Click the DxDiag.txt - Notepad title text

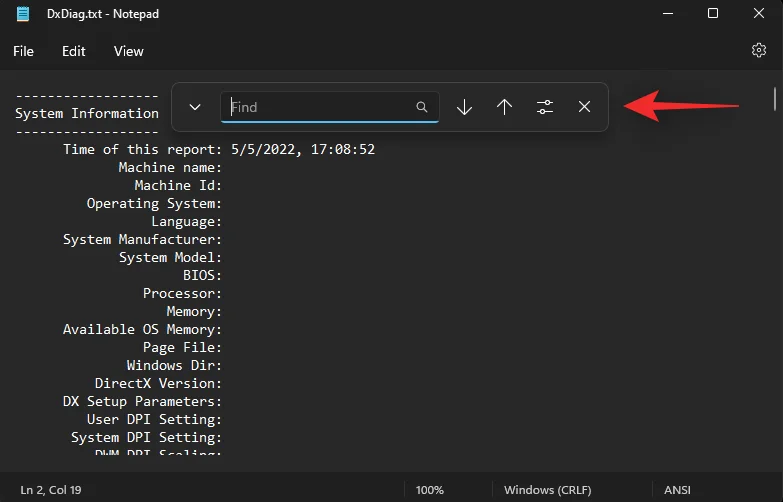click(103, 14)
